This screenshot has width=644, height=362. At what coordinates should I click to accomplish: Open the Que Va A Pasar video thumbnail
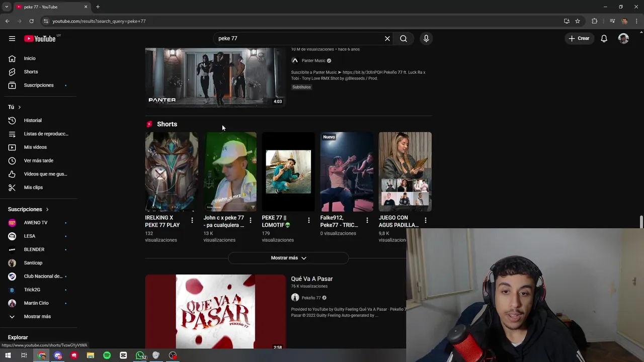[215, 311]
